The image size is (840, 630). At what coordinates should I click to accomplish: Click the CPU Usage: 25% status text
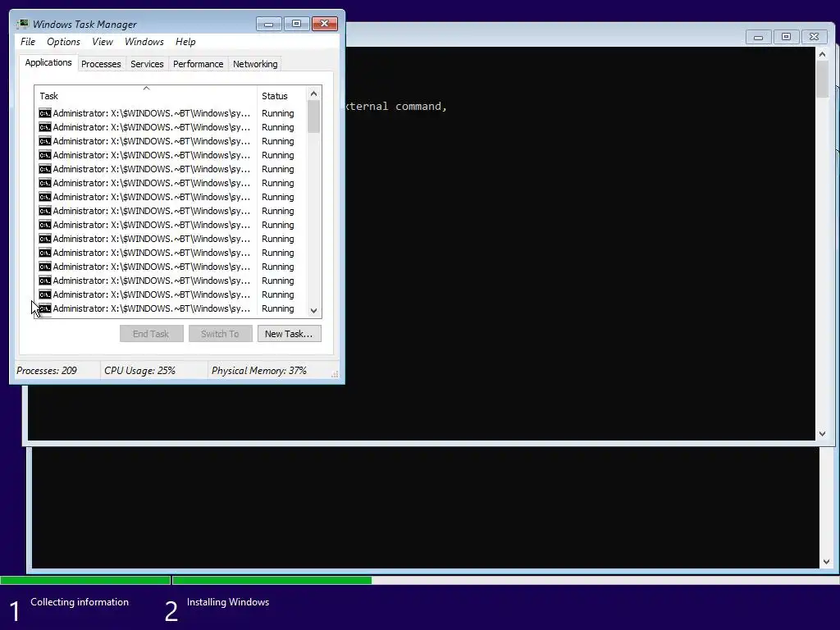[139, 371]
